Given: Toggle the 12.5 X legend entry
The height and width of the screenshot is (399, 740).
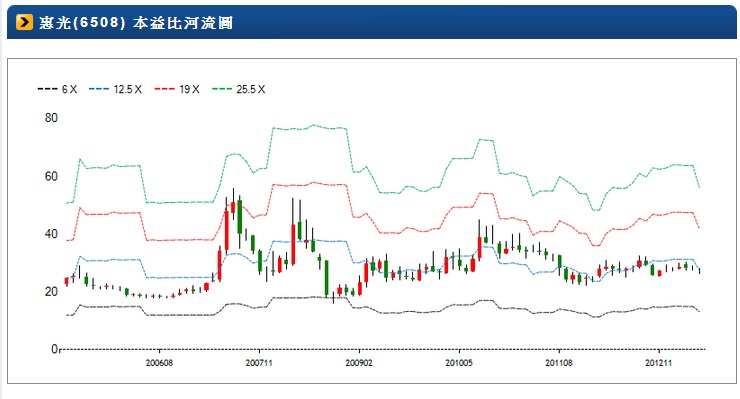Looking at the screenshot, I should coord(115,89).
